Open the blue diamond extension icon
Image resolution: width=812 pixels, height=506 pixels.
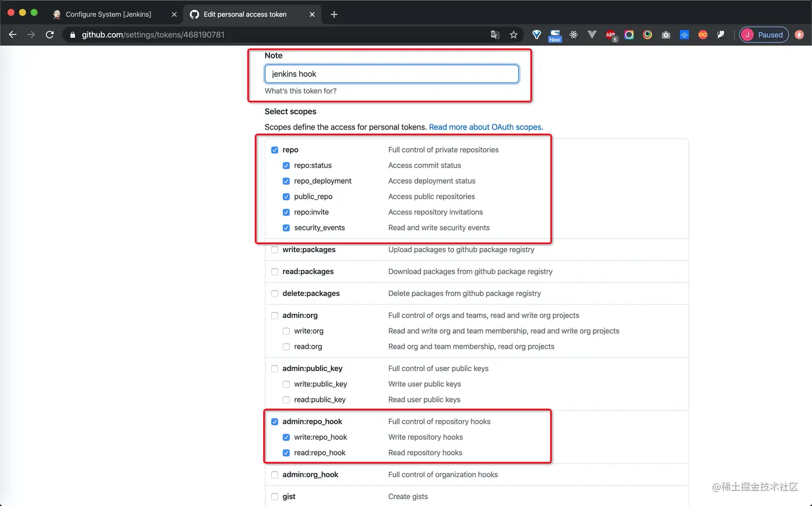[536, 34]
